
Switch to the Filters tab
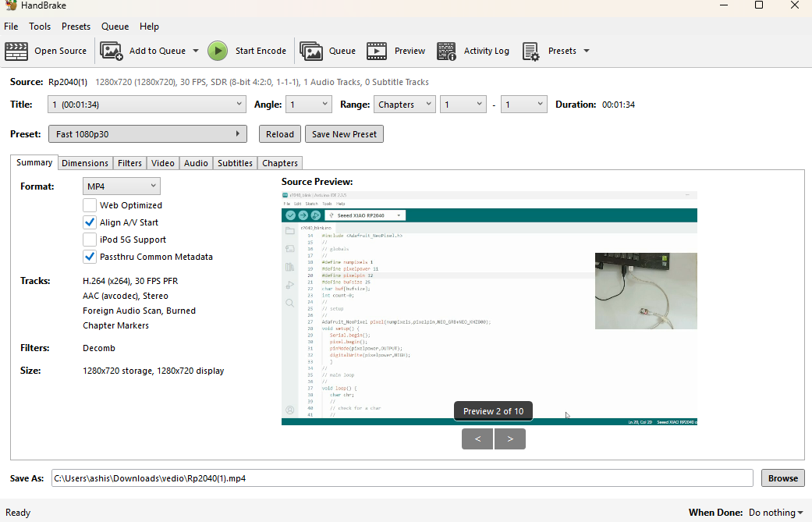pyautogui.click(x=129, y=163)
